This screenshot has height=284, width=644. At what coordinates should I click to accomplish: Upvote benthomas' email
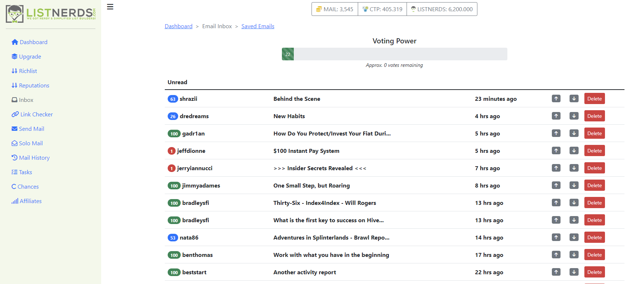point(556,255)
